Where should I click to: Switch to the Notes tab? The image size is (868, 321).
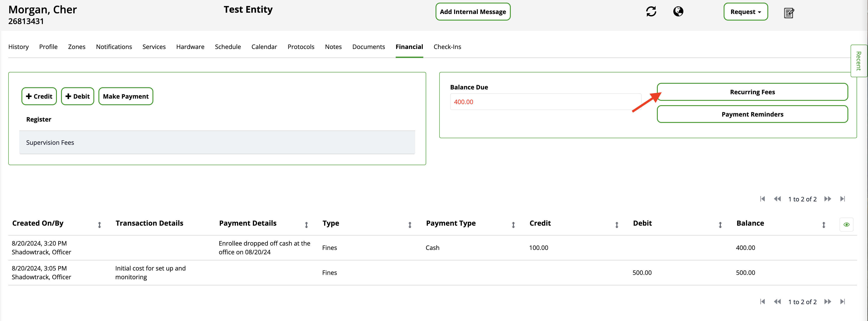[x=333, y=47]
